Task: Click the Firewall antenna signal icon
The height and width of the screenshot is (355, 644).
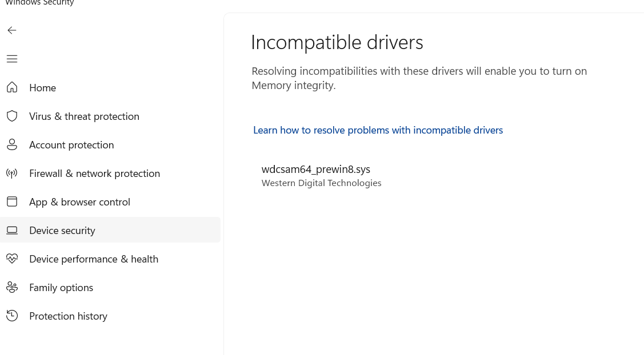Action: 12,173
